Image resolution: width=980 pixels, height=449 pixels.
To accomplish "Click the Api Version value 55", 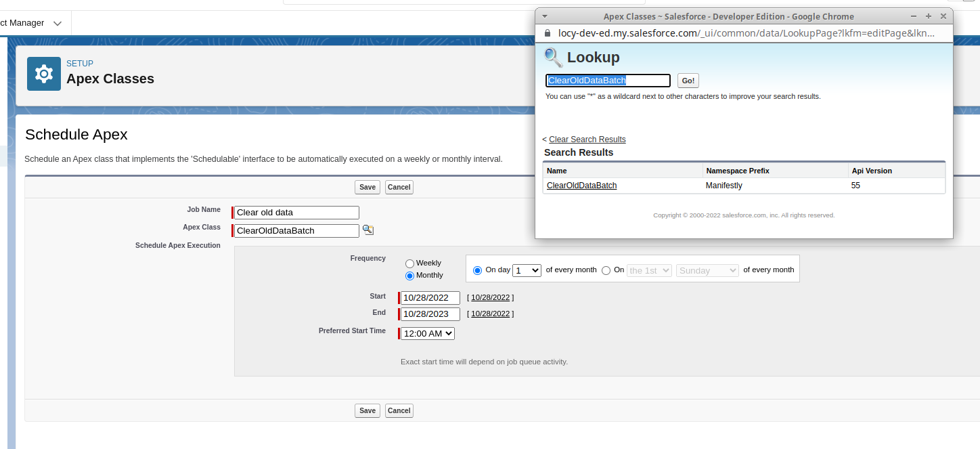I will point(856,186).
